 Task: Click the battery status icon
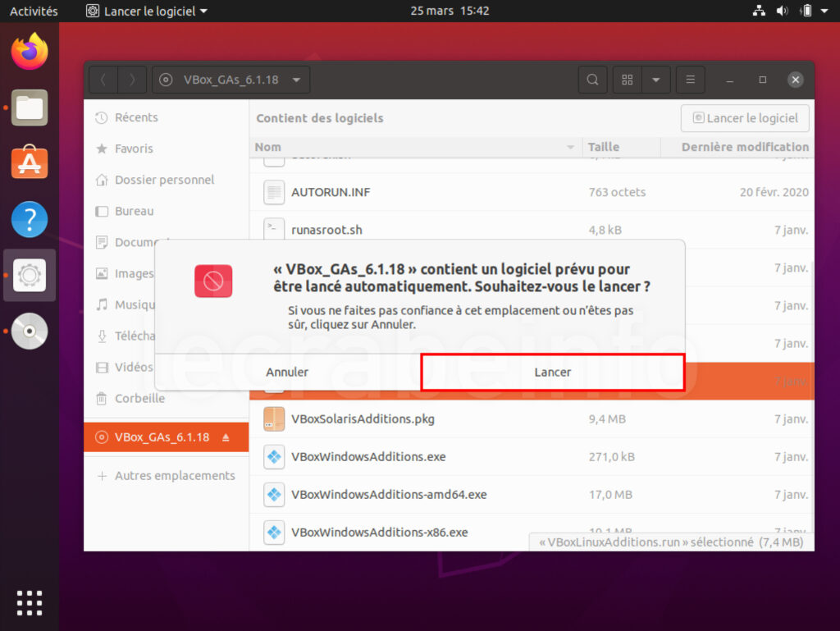(806, 11)
